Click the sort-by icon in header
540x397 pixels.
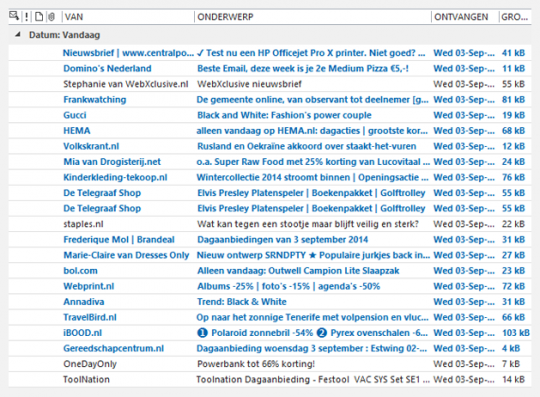[x=14, y=16]
